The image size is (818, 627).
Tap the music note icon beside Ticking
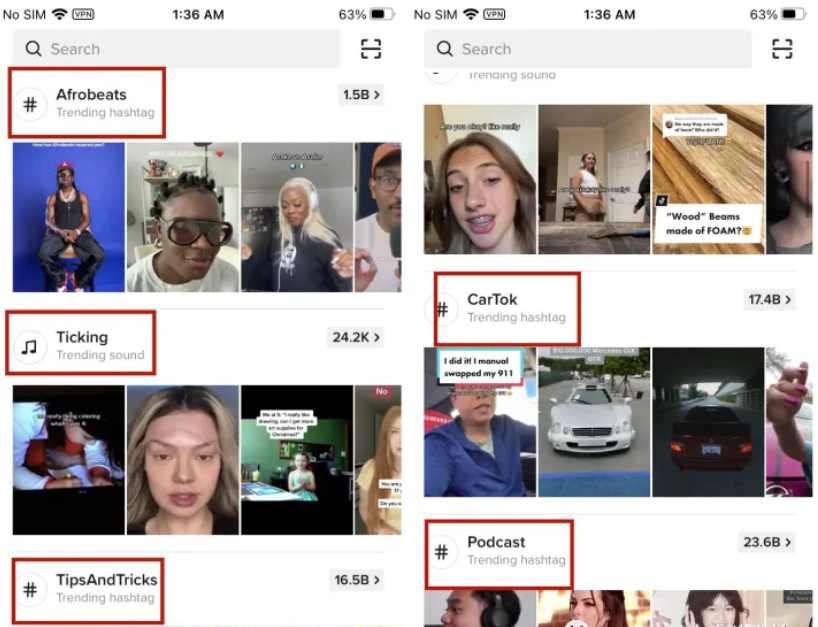point(30,346)
